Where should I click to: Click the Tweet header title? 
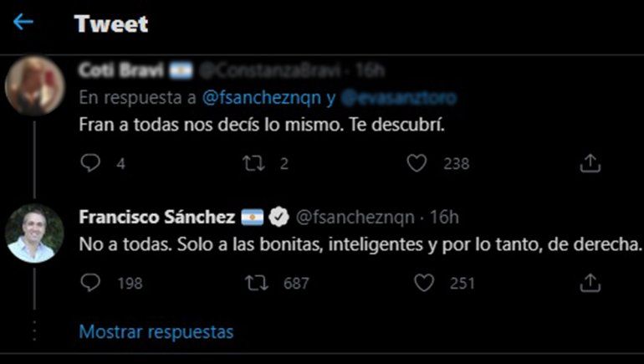(110, 23)
